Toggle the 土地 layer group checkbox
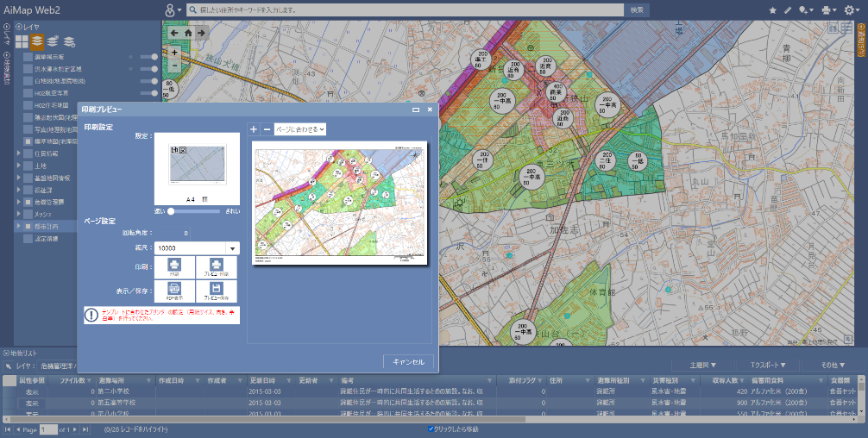This screenshot has height=438, width=868. (28, 165)
